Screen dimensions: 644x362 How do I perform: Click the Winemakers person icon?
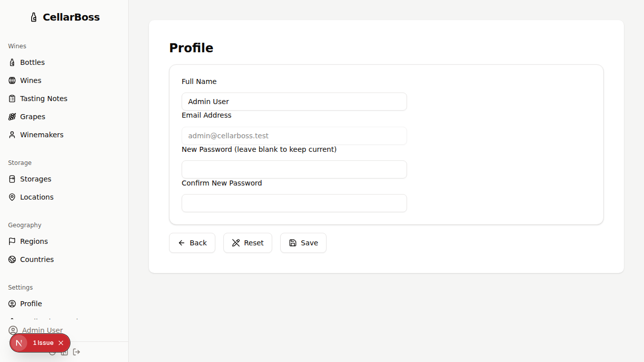coord(12,135)
